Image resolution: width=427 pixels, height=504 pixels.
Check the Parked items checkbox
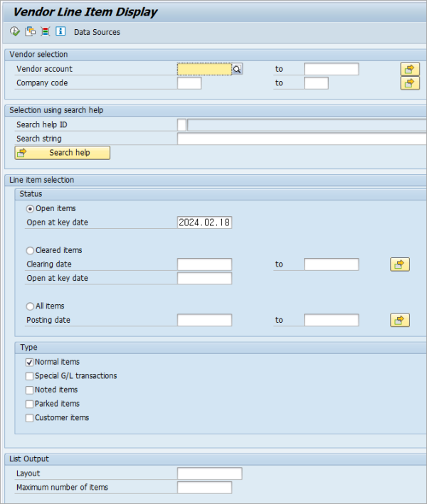click(x=29, y=404)
